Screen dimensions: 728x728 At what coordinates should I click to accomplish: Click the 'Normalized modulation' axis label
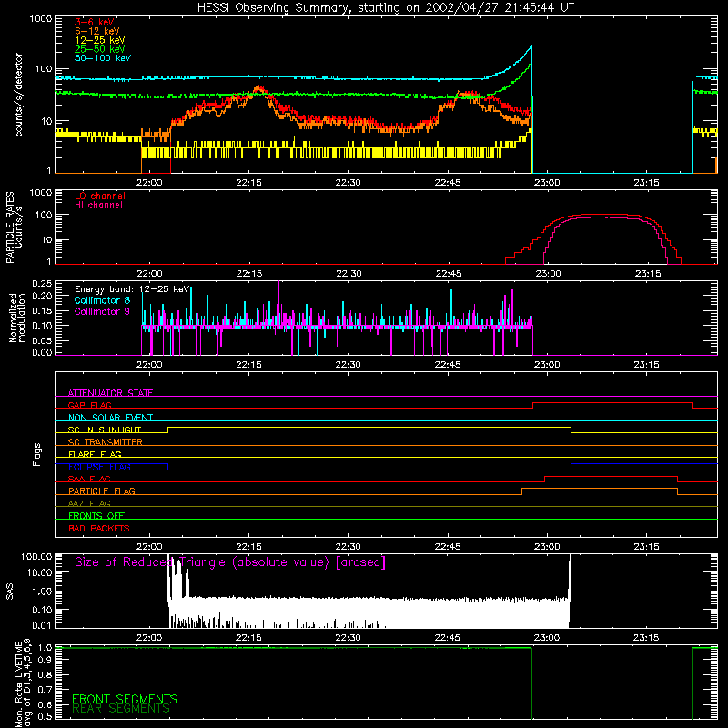click(x=17, y=318)
